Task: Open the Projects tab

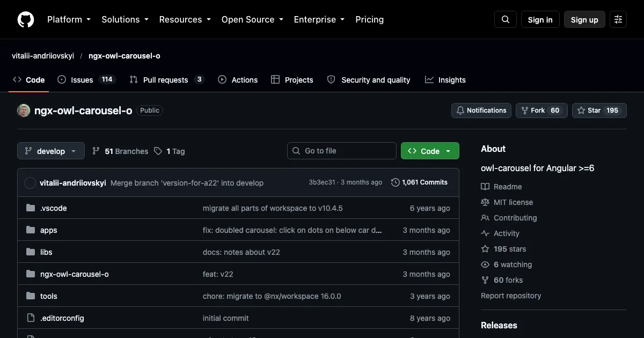Action: tap(292, 80)
